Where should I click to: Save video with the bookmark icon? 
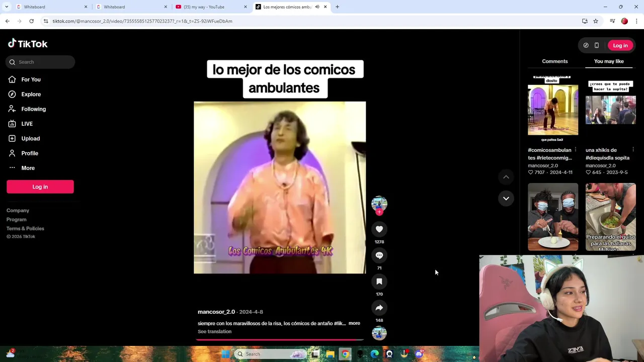(x=379, y=282)
